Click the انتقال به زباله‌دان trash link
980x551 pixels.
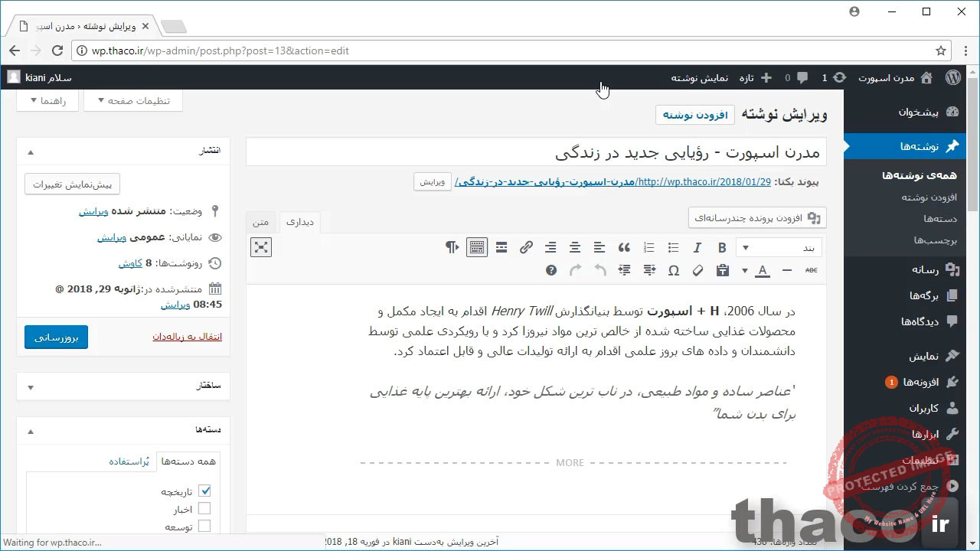(188, 337)
